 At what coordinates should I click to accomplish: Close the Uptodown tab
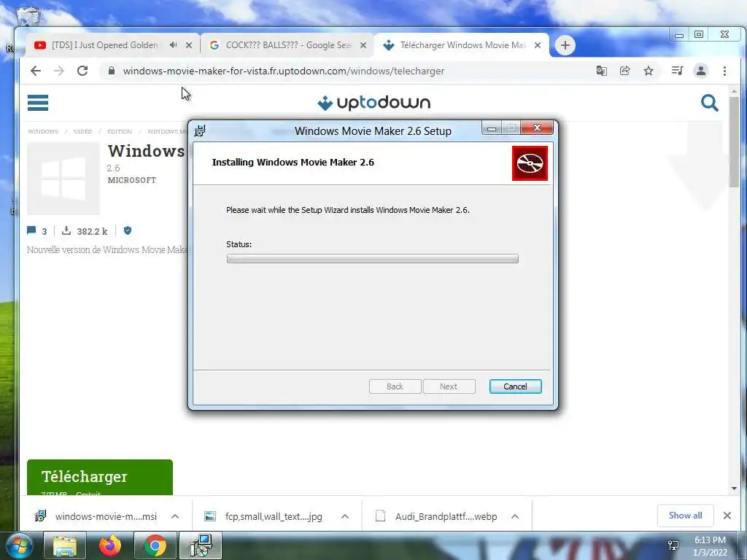tap(538, 45)
